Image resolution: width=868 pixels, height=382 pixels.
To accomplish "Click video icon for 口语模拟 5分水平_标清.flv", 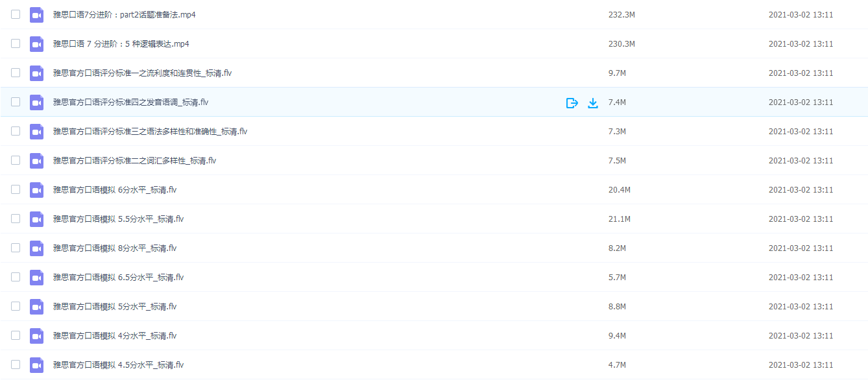I will [x=36, y=307].
